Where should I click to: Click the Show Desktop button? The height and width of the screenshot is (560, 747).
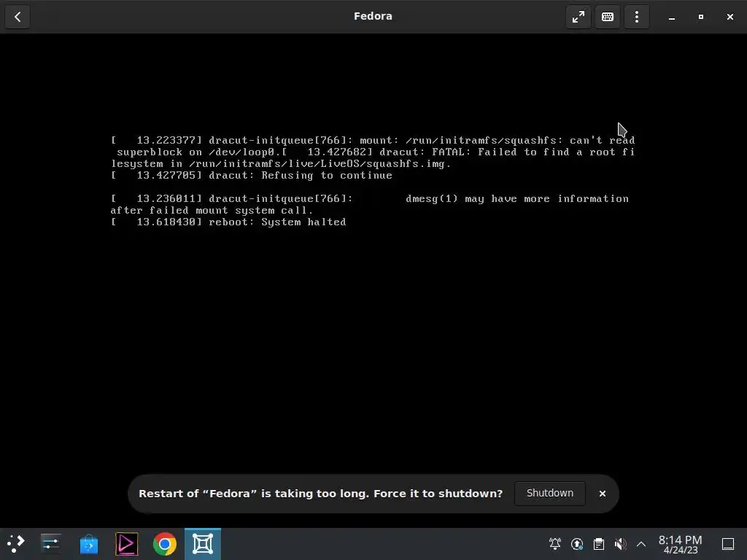point(728,544)
